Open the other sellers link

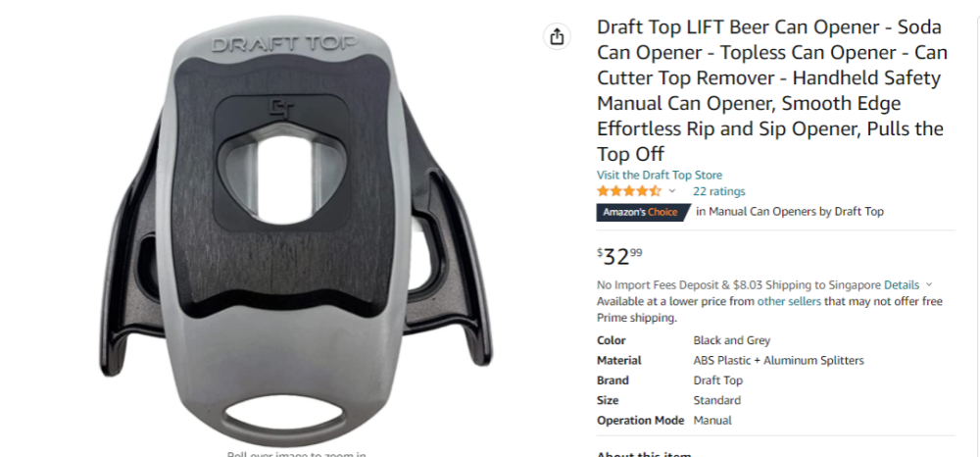789,301
